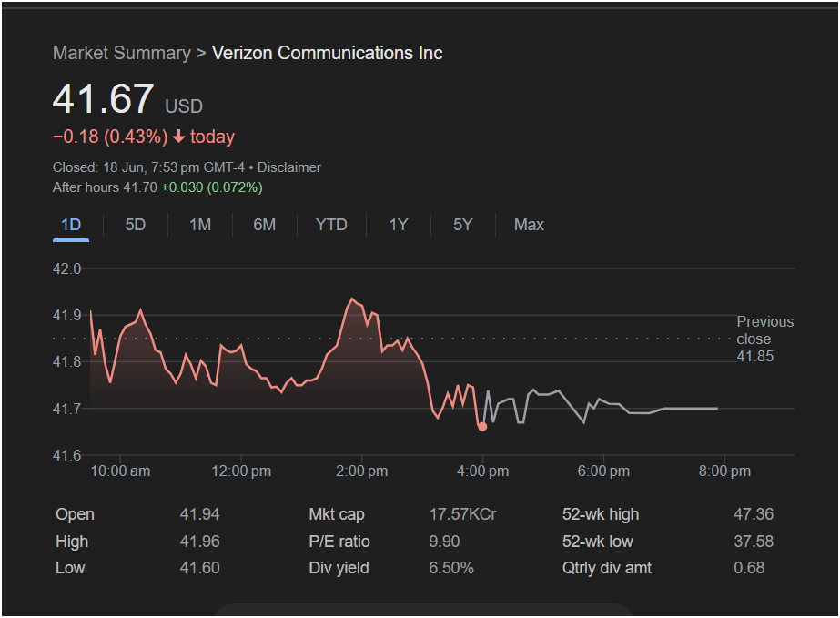Open the 5Y range tab
This screenshot has width=840, height=618.
(463, 225)
